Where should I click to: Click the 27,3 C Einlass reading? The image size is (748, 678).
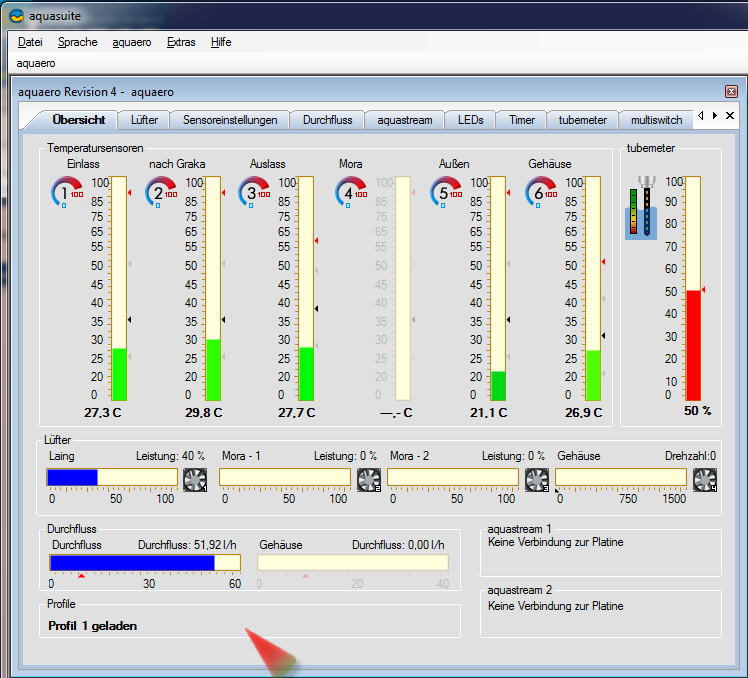(103, 413)
